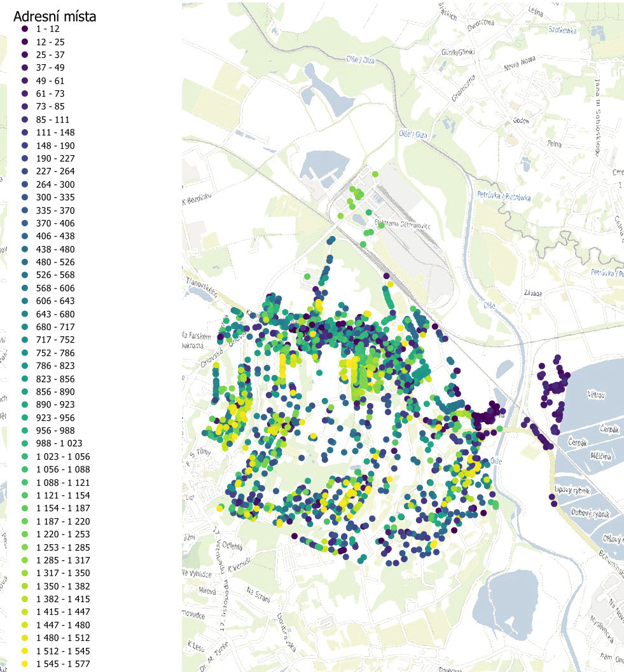Image resolution: width=624 pixels, height=672 pixels.
Task: Click the 'Lipový rybník' label
Action: click(x=572, y=490)
